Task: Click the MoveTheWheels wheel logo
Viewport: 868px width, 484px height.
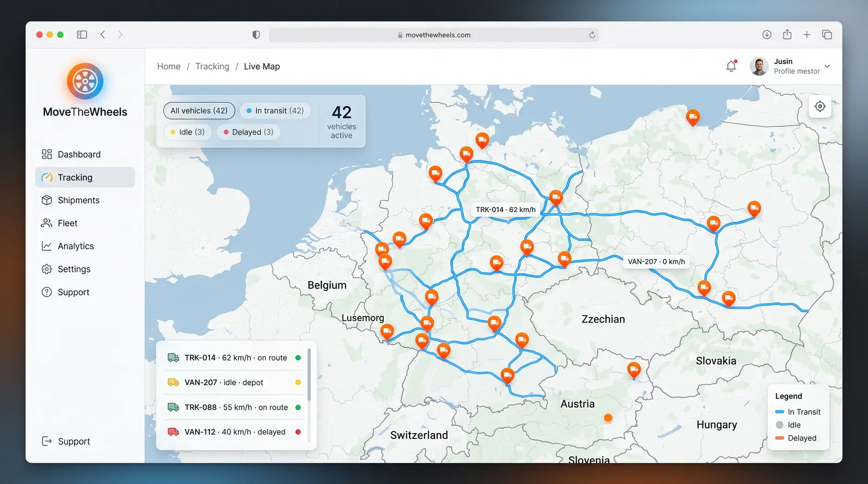Action: click(85, 81)
